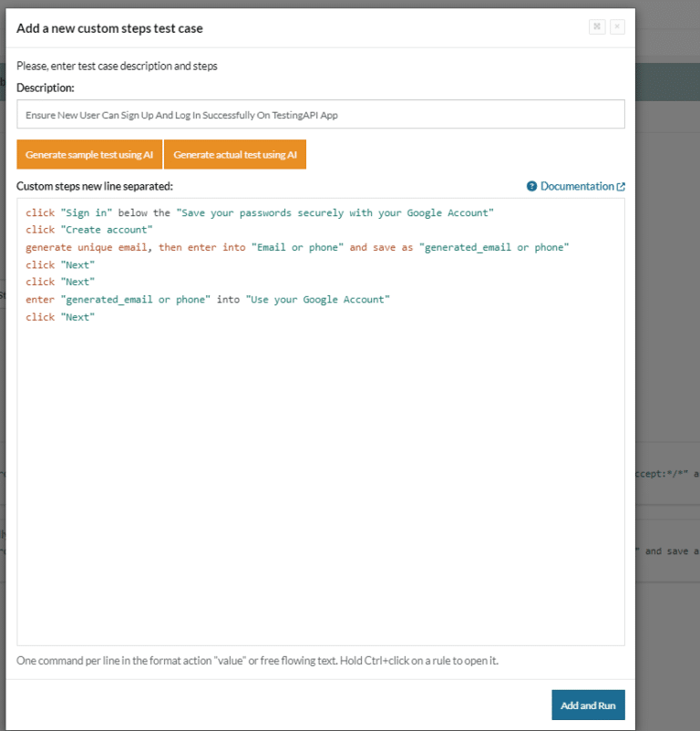Click the dialog title 'Add a new custom steps test case'
700x731 pixels.
tap(109, 28)
